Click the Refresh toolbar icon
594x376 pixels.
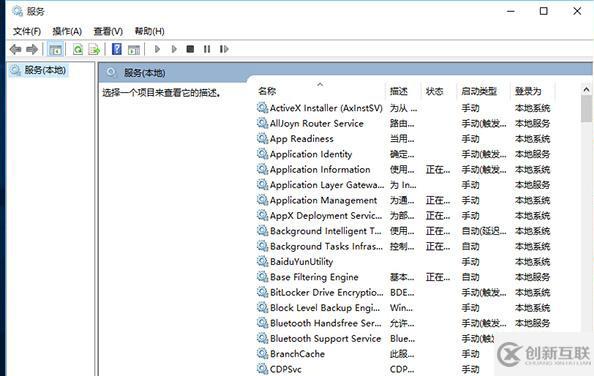click(78, 49)
